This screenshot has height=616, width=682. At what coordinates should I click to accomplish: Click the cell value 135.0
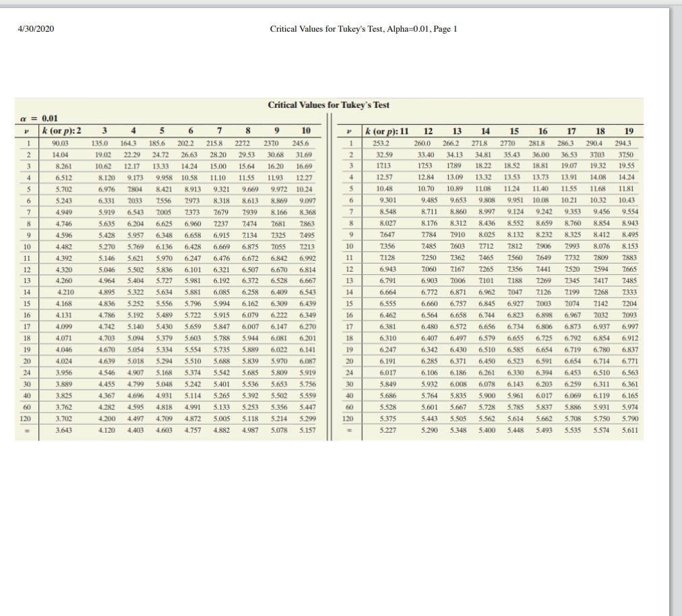(x=100, y=143)
